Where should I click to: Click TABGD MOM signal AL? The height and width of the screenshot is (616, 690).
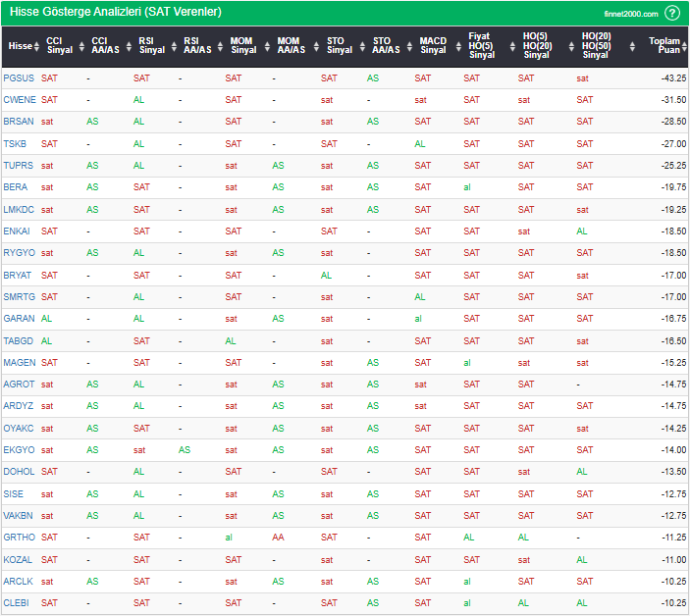point(231,340)
